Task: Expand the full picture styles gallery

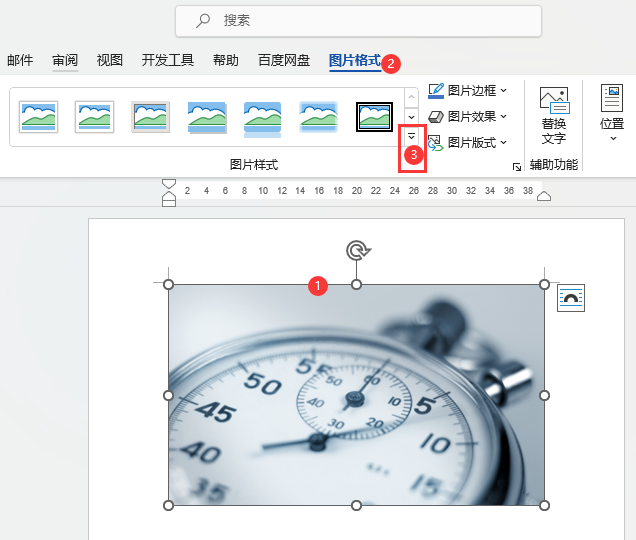Action: 411,137
